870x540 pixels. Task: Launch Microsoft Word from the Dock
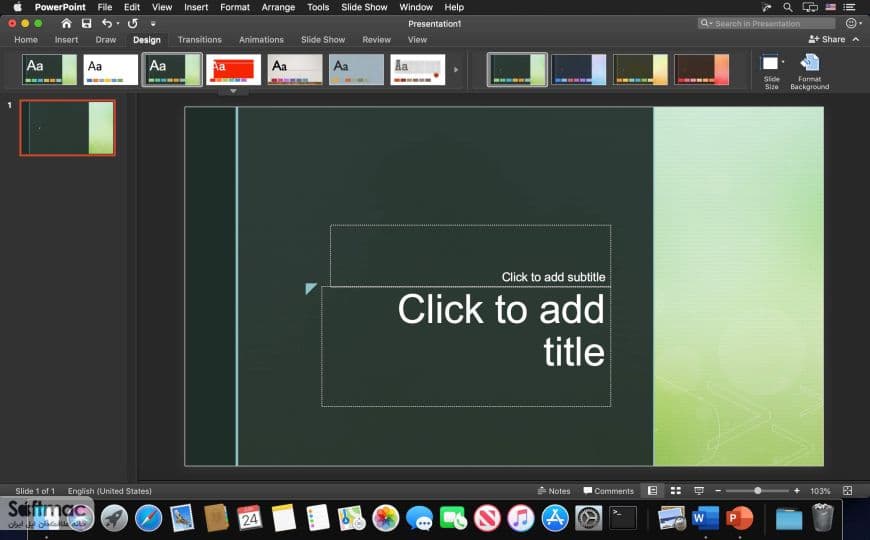705,518
